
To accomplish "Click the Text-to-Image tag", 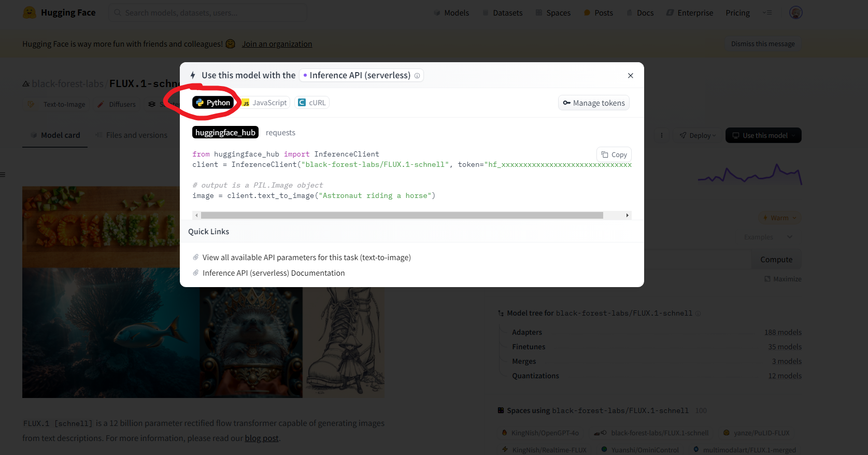I will 56,104.
